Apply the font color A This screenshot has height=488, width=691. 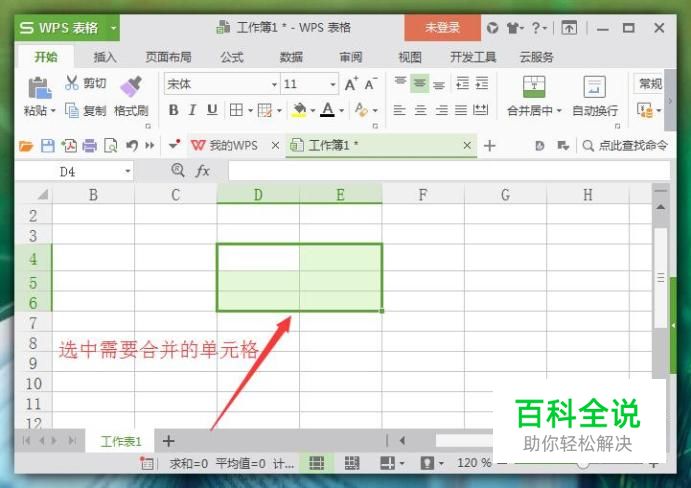click(327, 110)
